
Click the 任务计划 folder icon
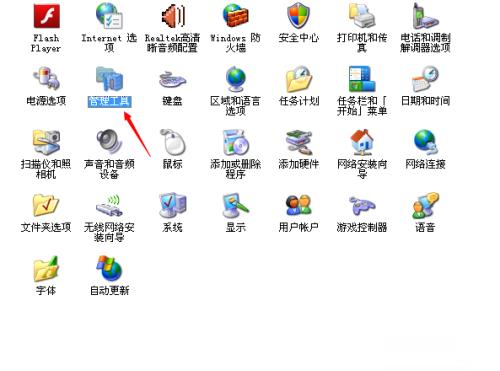coord(299,79)
